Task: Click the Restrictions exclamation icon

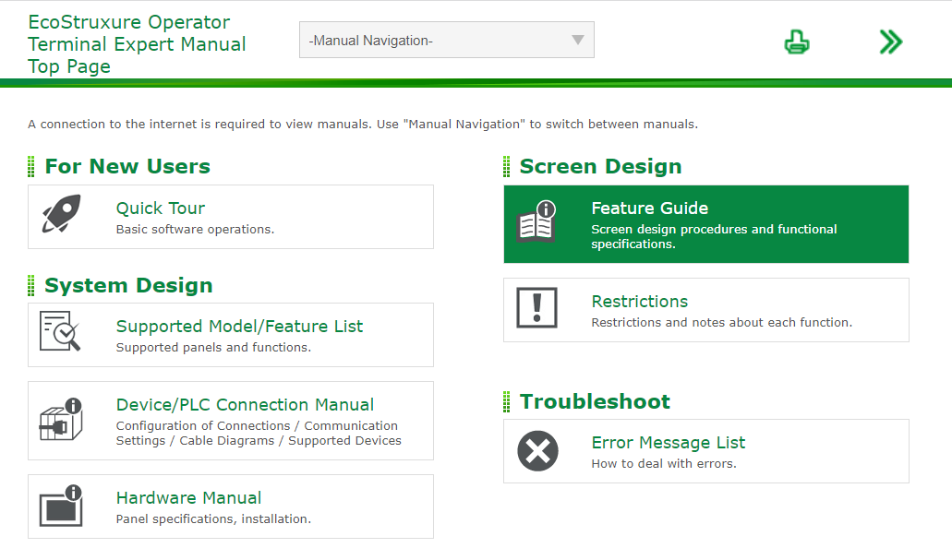Action: tap(536, 307)
